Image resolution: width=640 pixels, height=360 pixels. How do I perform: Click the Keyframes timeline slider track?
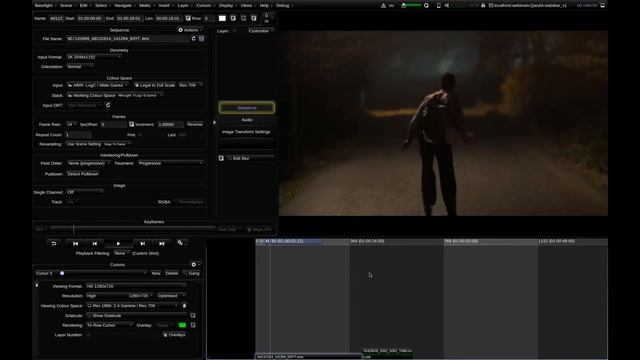tap(133, 229)
